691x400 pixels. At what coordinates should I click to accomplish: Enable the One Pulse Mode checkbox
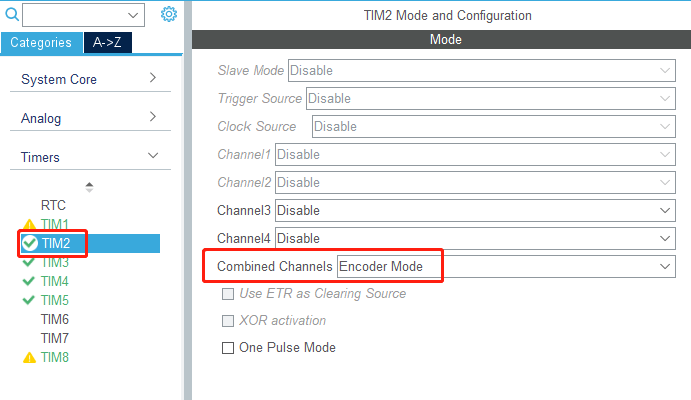[228, 348]
